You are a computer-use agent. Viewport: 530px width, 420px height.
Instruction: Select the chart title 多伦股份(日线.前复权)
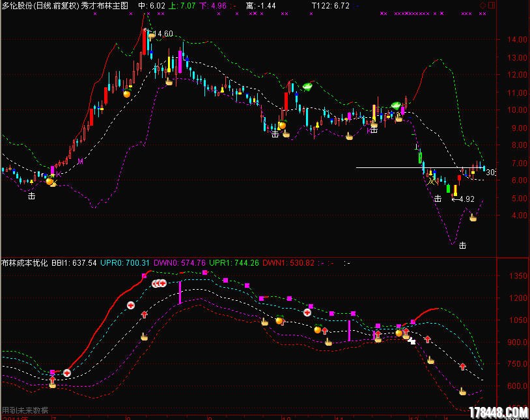(40, 6)
